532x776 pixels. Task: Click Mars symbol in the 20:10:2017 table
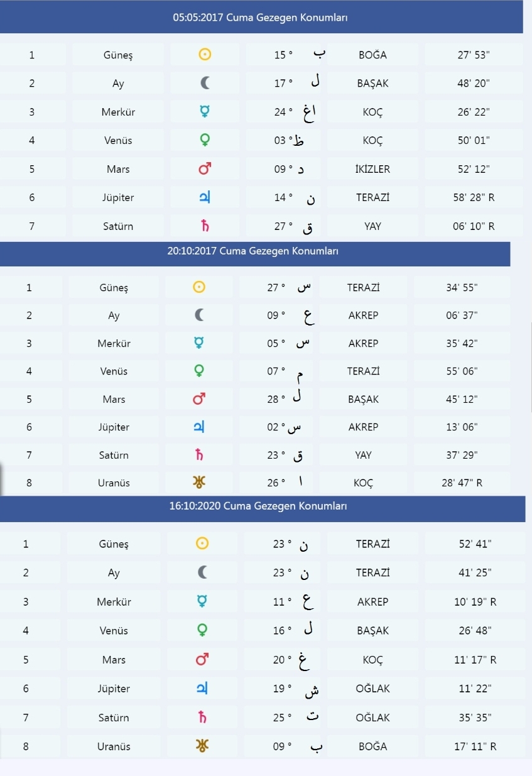point(200,399)
